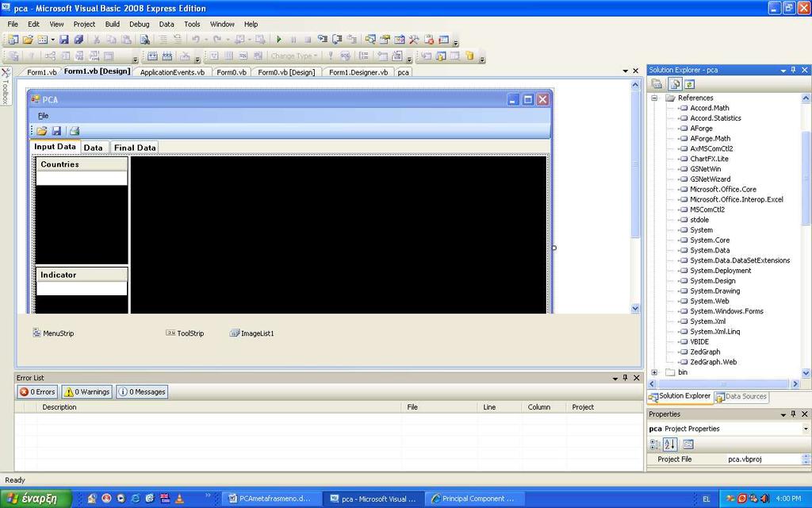Click the Windows Start button
This screenshot has width=812, height=508.
[x=35, y=498]
